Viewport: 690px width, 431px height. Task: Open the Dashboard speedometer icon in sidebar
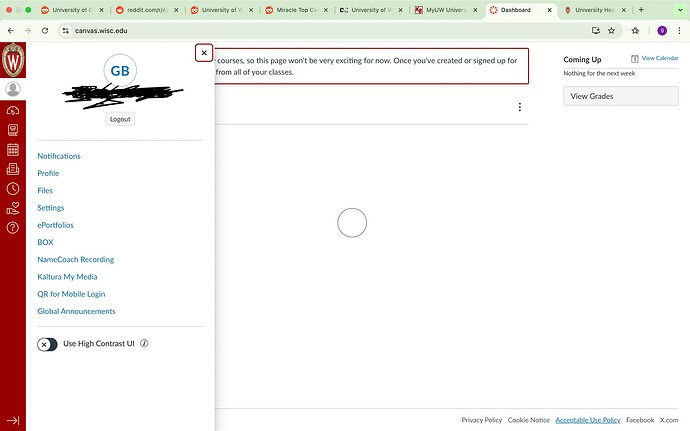coord(13,111)
